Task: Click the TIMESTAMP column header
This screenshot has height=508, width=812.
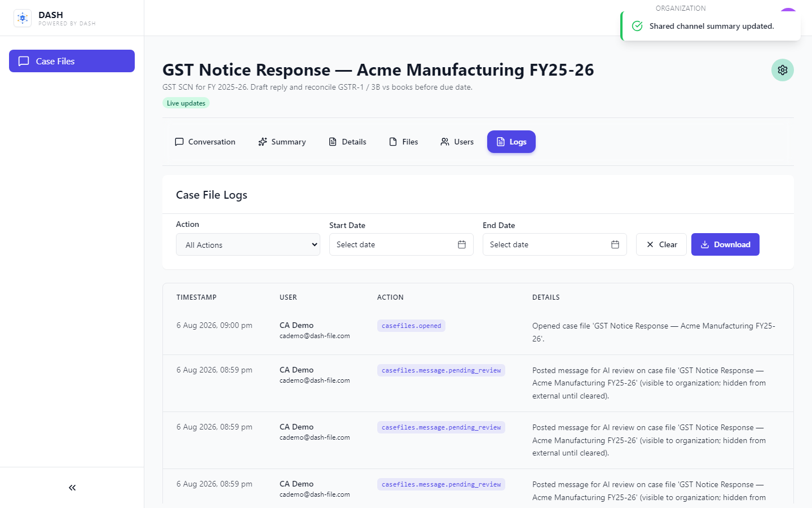Action: [196, 297]
